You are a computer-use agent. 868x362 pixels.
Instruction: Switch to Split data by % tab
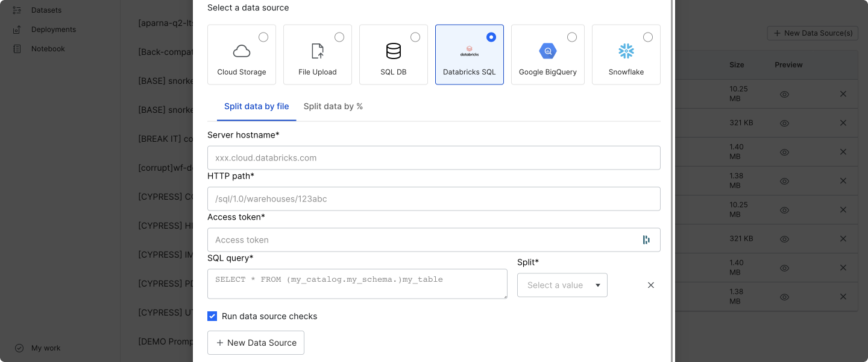[333, 107]
